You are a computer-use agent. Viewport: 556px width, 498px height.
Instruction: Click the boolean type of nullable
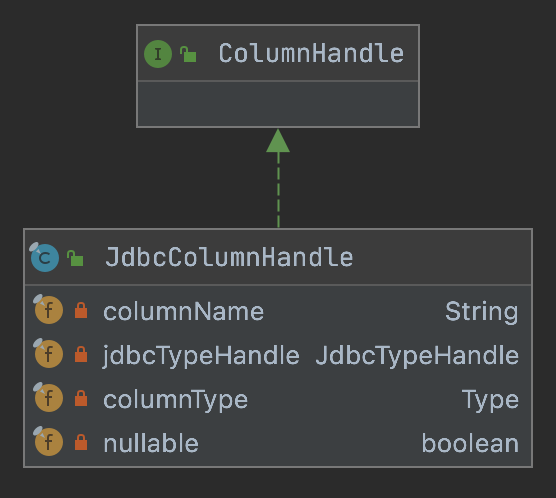(x=470, y=443)
